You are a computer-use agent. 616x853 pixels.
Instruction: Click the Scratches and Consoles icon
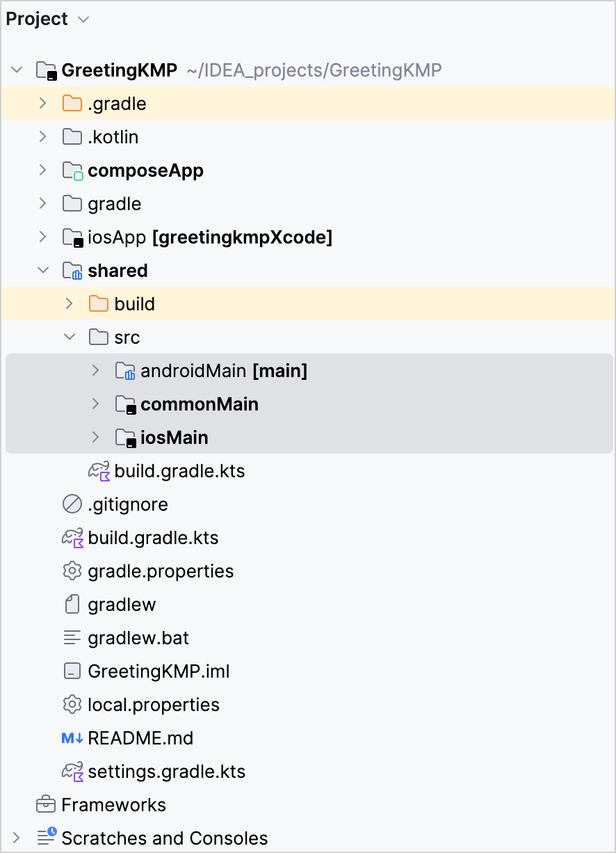pyautogui.click(x=45, y=838)
